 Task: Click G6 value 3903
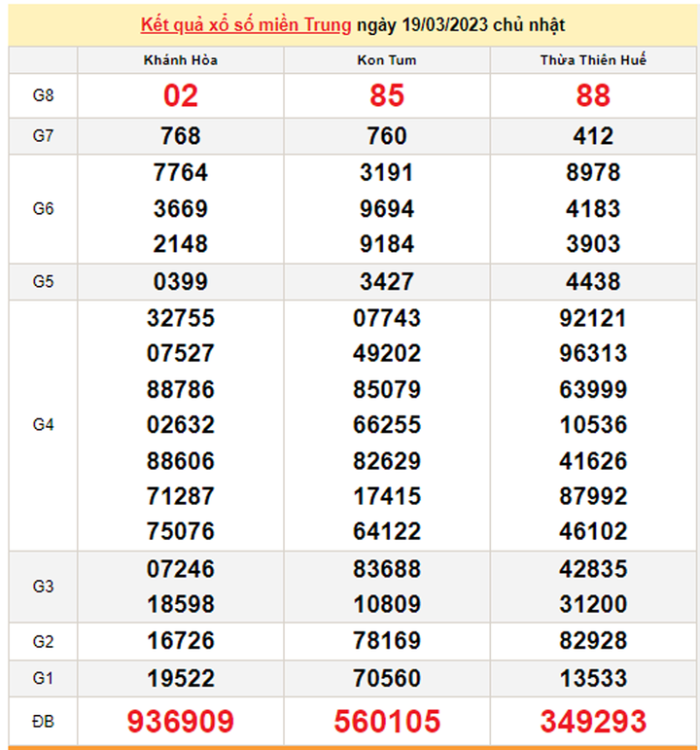(x=593, y=244)
